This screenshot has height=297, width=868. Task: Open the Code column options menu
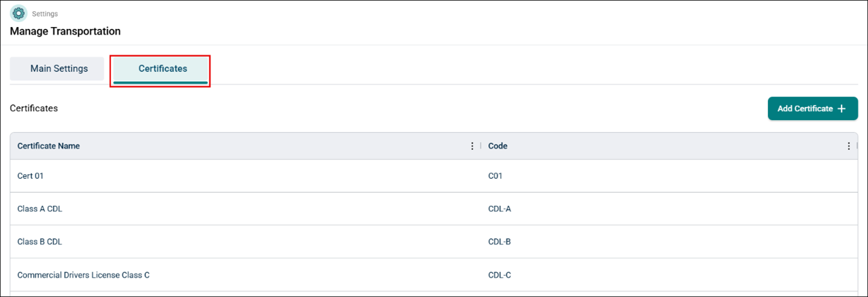(848, 146)
